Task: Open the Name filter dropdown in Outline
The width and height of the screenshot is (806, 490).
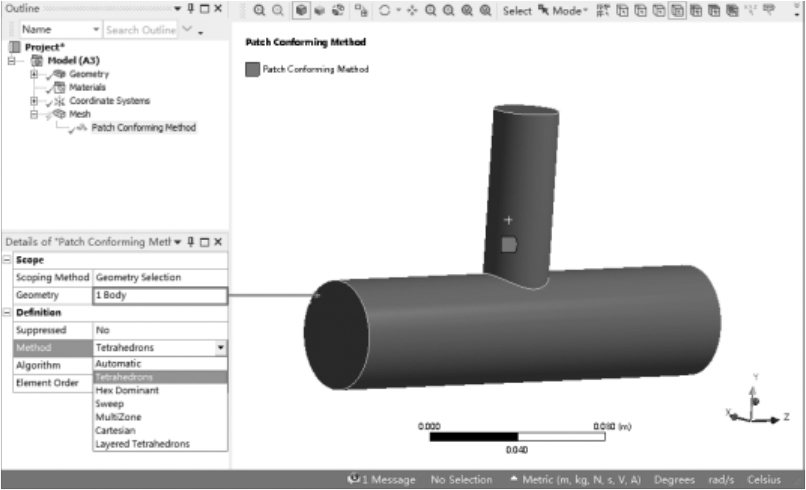Action: pos(95,30)
